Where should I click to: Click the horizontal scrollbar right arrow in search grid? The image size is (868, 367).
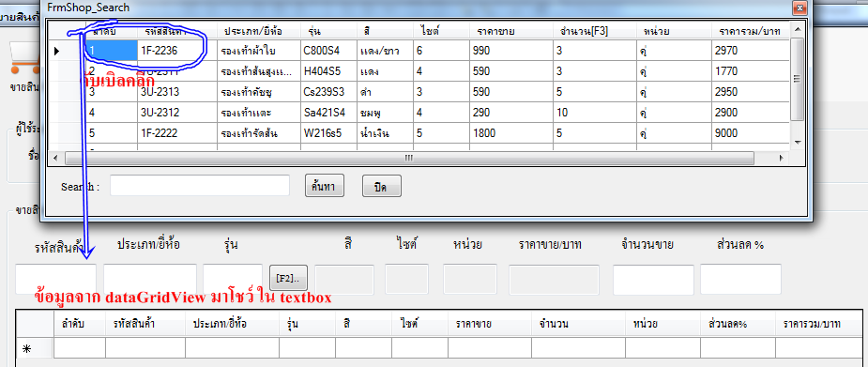(x=781, y=158)
